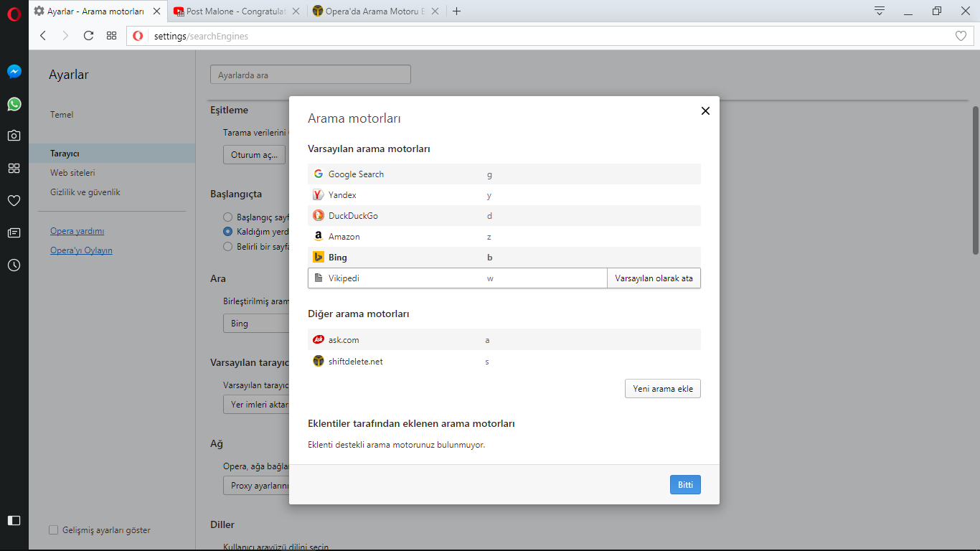The height and width of the screenshot is (551, 980).
Task: Close the Ayarlar settings tab
Action: tap(156, 11)
